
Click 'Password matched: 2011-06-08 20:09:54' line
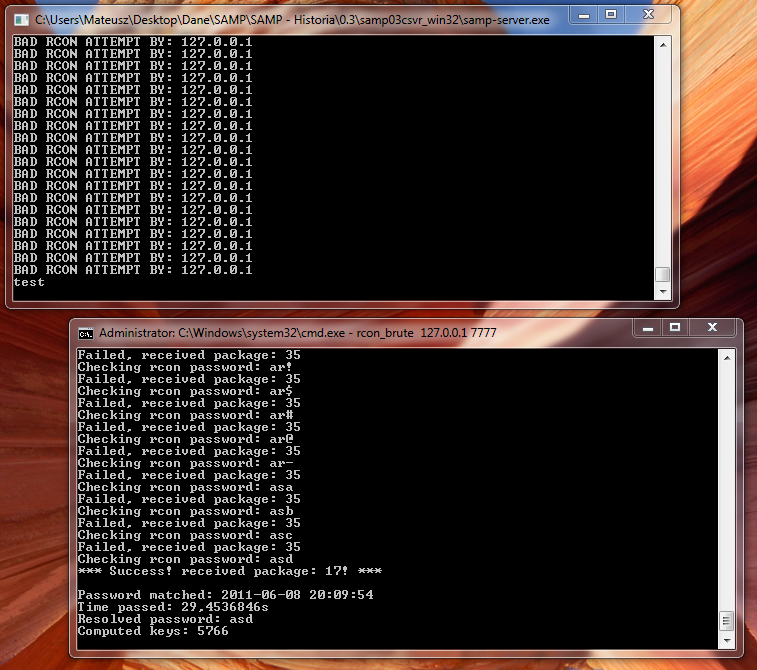click(225, 595)
